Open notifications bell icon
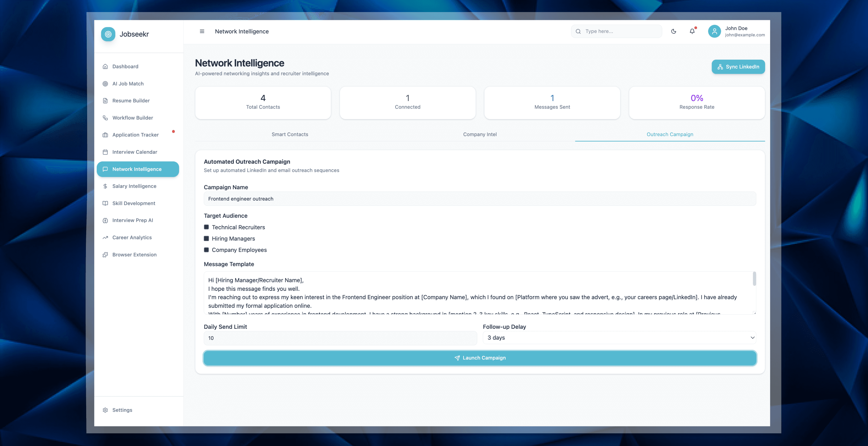This screenshot has height=446, width=868. click(x=692, y=31)
